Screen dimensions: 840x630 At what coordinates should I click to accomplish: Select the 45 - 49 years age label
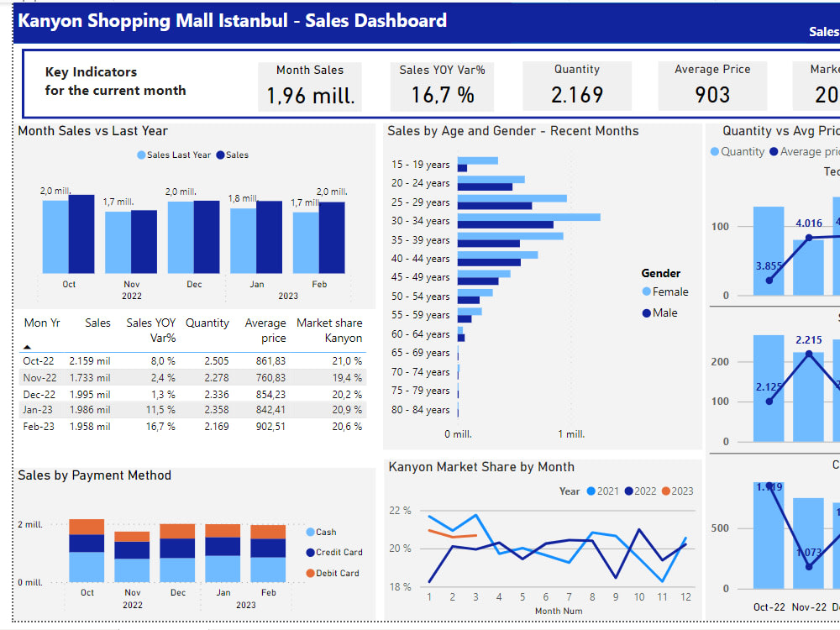click(421, 277)
